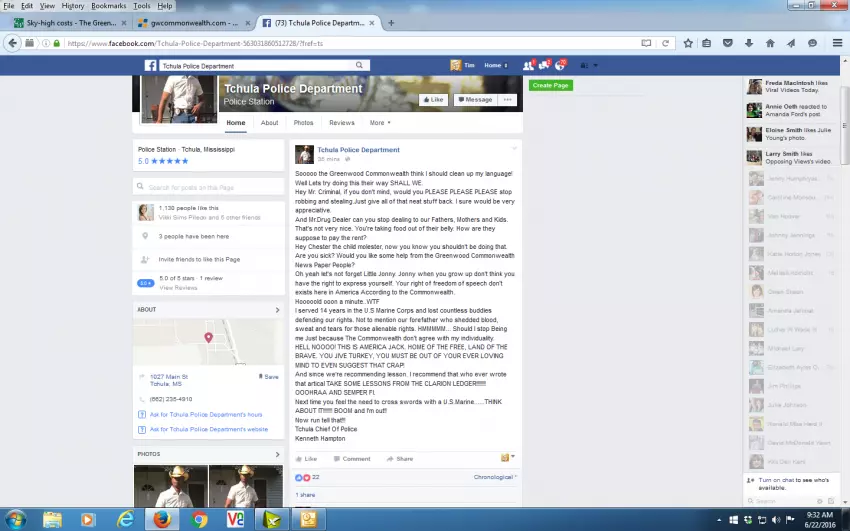This screenshot has height=531, width=850.
Task: Open the post options chevron
Action: tap(515, 149)
